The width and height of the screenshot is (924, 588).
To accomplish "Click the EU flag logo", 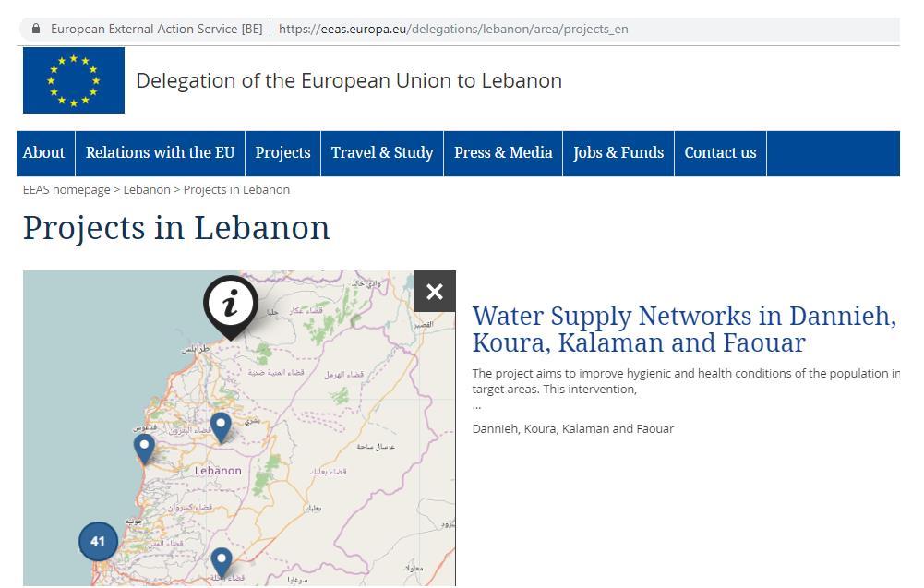I will (74, 80).
